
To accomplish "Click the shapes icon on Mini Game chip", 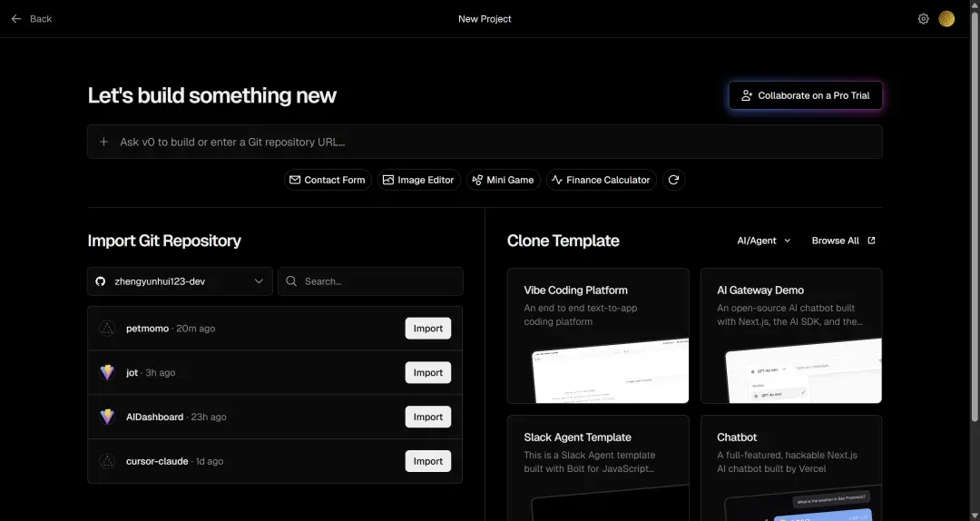I will pos(477,180).
